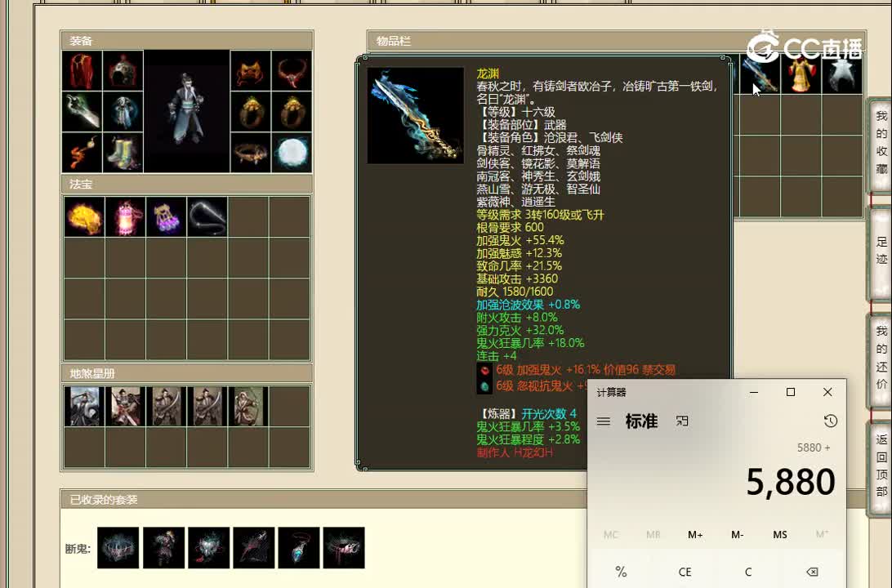Click 基础攻击 +3360 stat line

[x=516, y=278]
